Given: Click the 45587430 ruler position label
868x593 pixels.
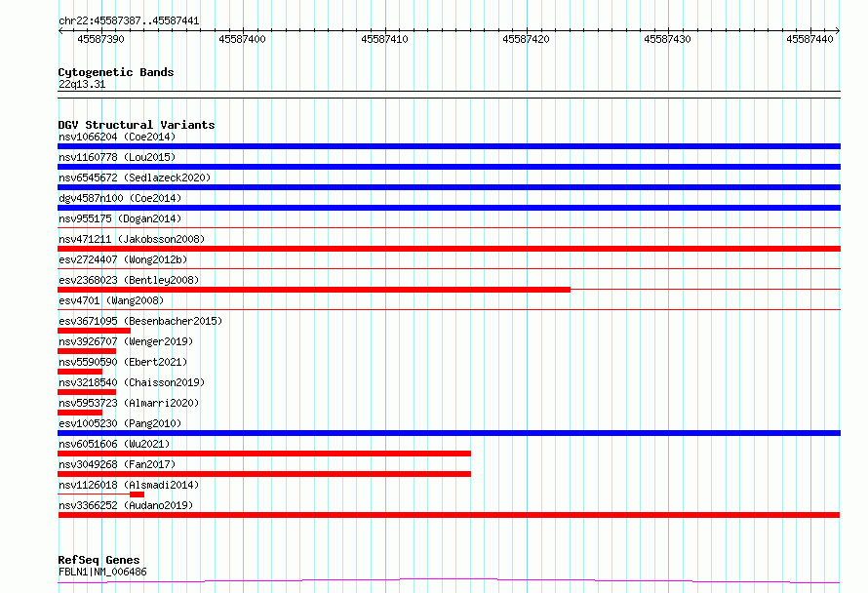Looking at the screenshot, I should [667, 39].
